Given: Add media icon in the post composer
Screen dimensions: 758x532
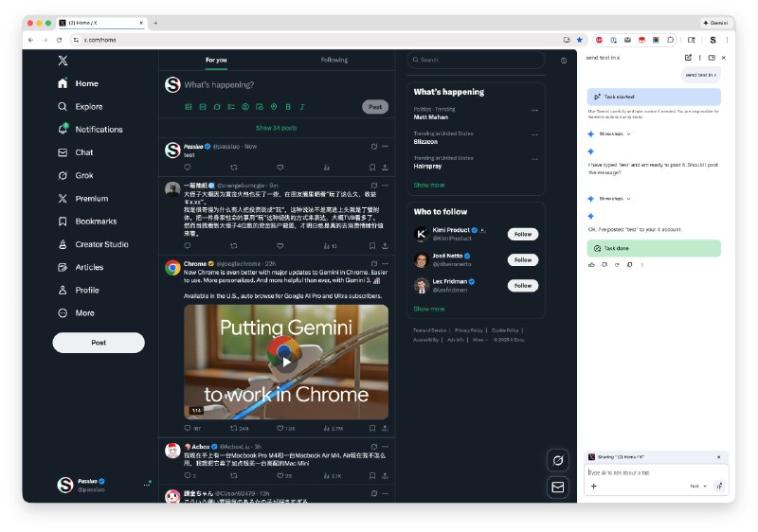Looking at the screenshot, I should [x=189, y=107].
